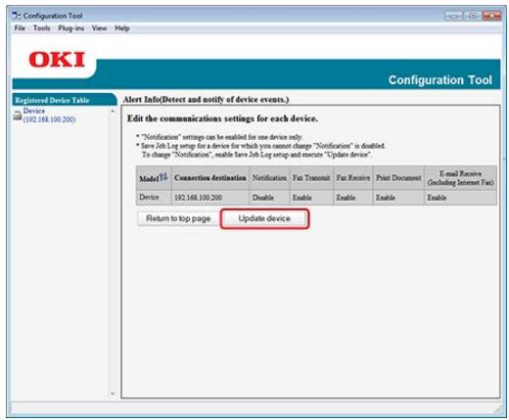
Task: Click the Update device button
Action: [x=264, y=218]
